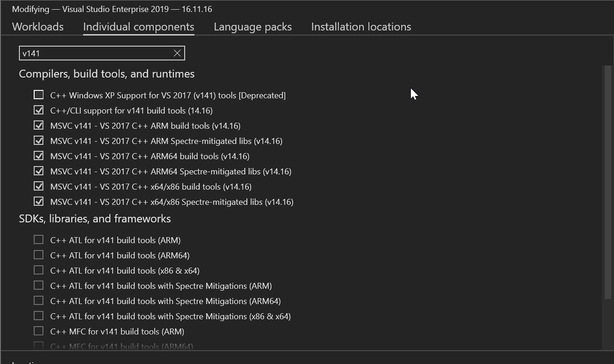Clear the v141 search text with X
Image resolution: width=614 pixels, height=364 pixels.
(177, 53)
